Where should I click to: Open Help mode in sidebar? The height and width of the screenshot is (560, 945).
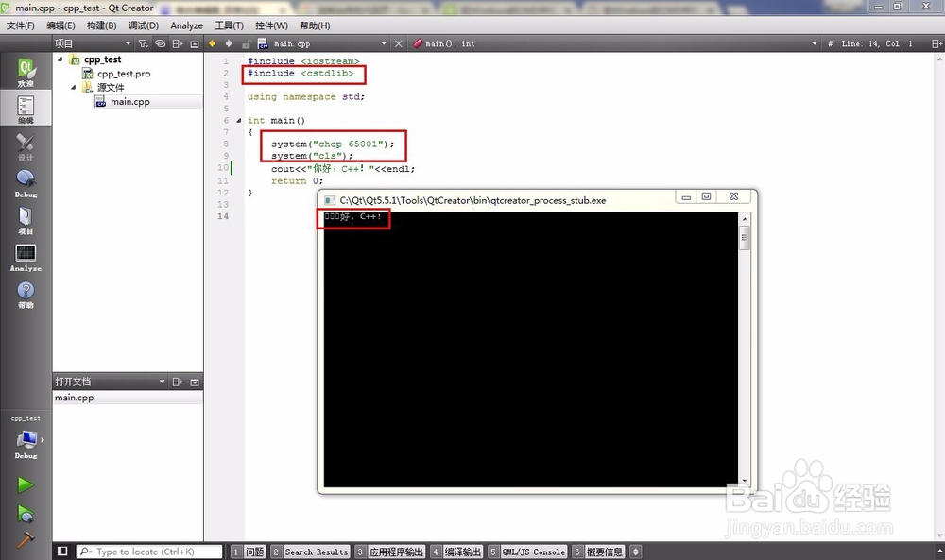(x=26, y=295)
